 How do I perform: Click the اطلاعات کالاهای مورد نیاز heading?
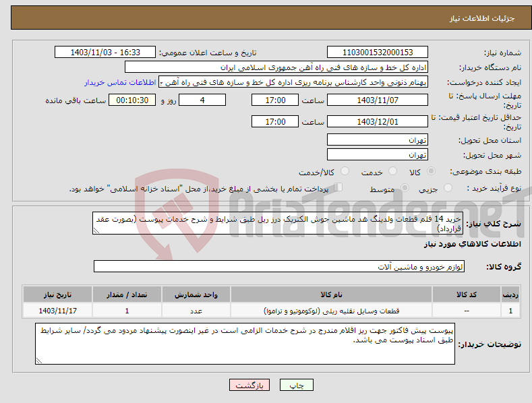472,244
